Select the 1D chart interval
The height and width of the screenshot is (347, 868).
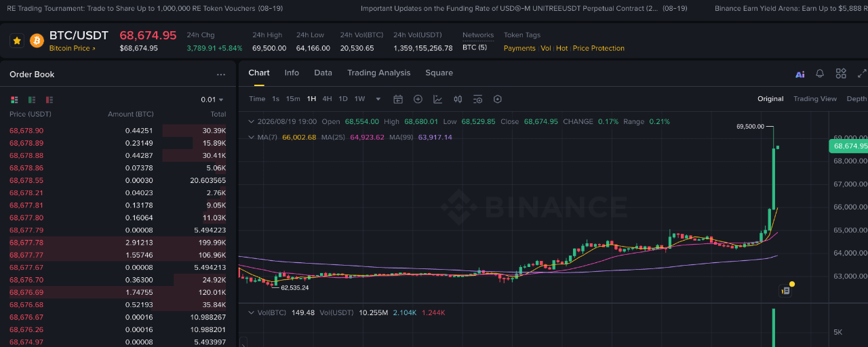point(343,99)
